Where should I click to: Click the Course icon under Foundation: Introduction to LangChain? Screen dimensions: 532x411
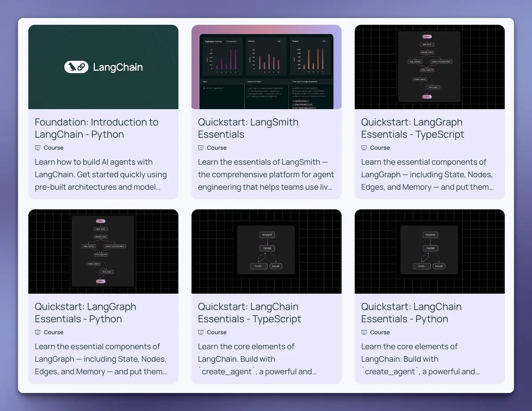point(38,148)
